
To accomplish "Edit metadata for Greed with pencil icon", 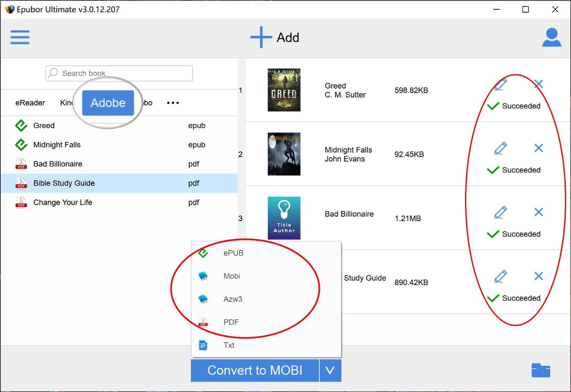I will click(500, 84).
